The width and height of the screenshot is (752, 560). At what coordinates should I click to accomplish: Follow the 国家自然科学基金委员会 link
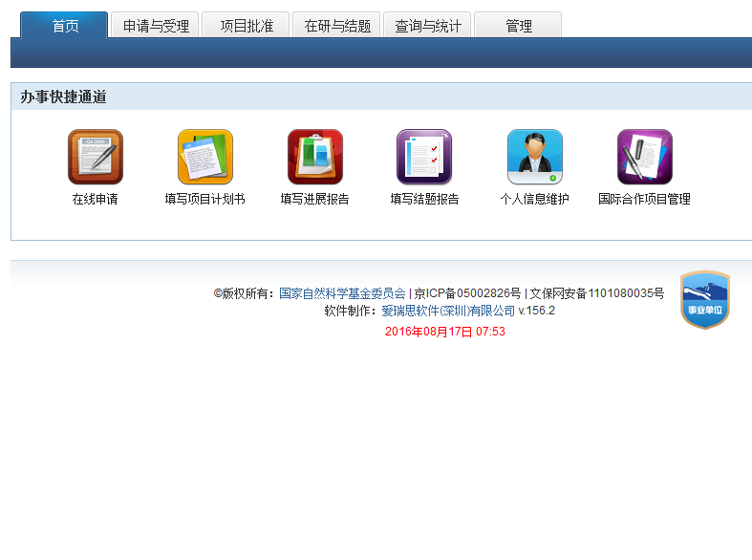(342, 293)
